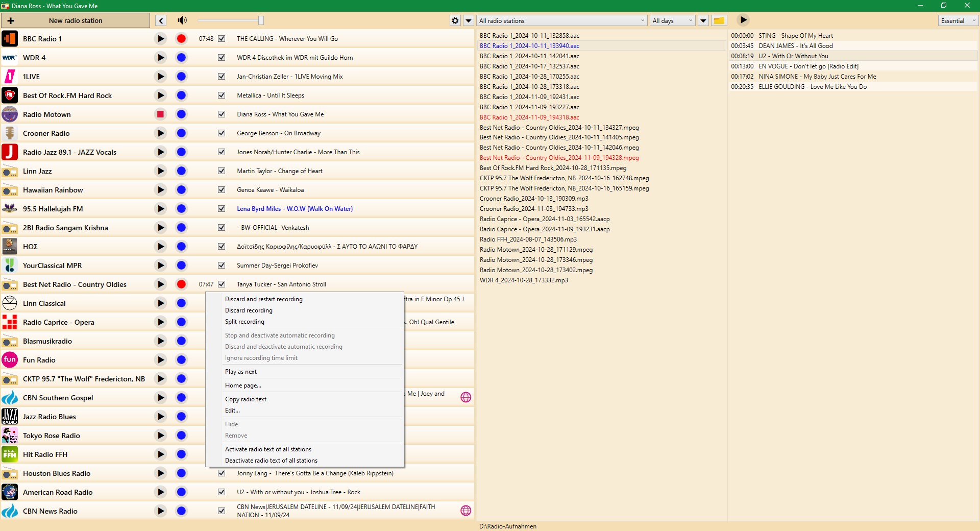Play the selected recording
The width and height of the screenshot is (980, 531).
click(x=743, y=20)
